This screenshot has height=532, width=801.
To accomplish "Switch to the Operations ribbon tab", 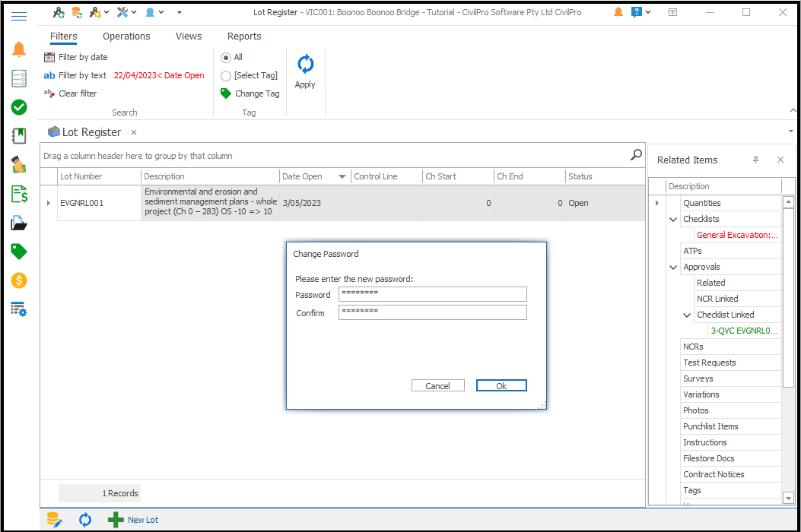I will [x=126, y=36].
